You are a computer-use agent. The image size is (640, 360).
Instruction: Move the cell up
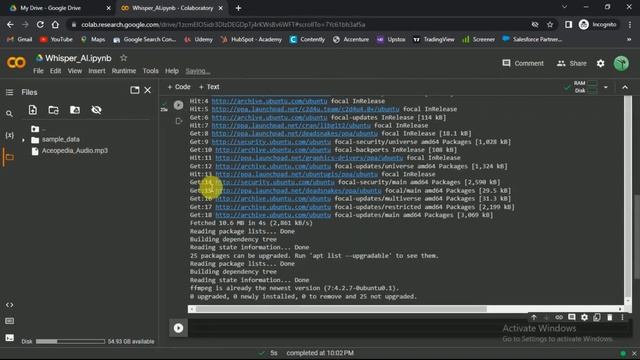click(x=534, y=317)
